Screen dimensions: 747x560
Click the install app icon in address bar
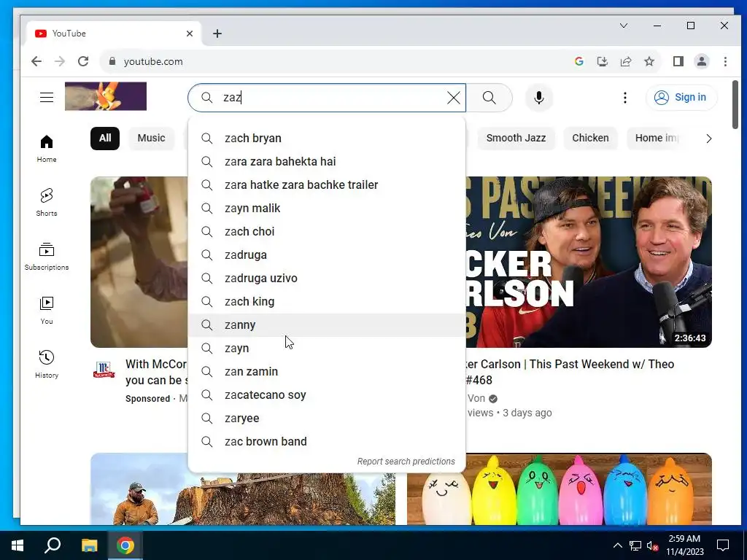[x=602, y=61]
